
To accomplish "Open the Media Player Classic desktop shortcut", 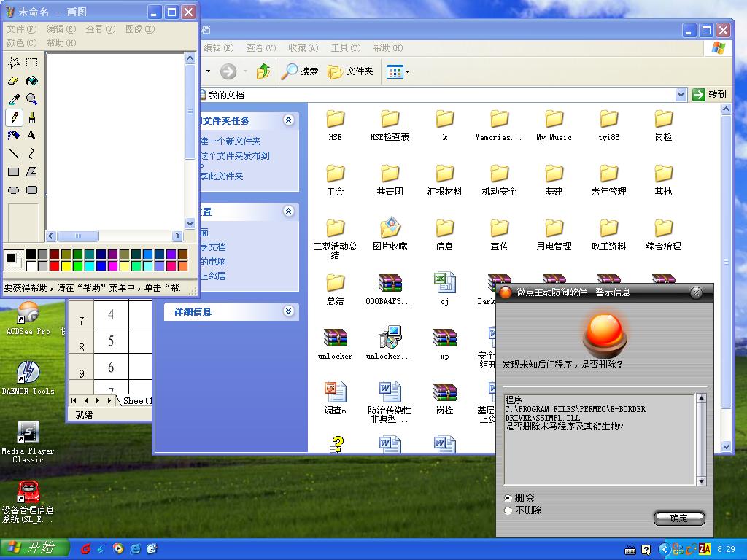I will point(28,443).
